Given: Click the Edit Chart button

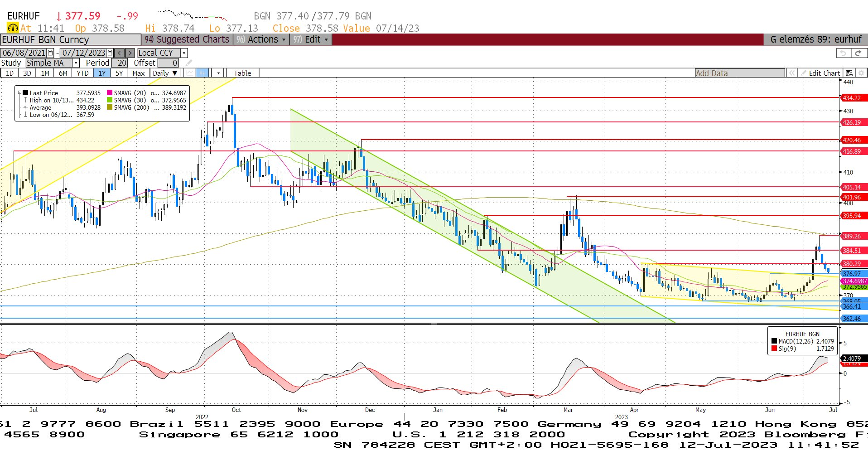Looking at the screenshot, I should pos(821,73).
